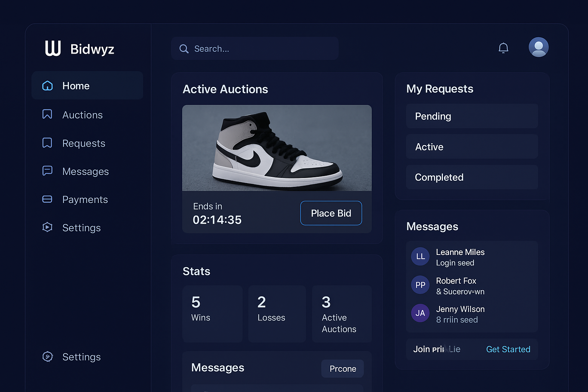The width and height of the screenshot is (588, 392).
Task: Click the Messages heading in right panel
Action: (432, 227)
